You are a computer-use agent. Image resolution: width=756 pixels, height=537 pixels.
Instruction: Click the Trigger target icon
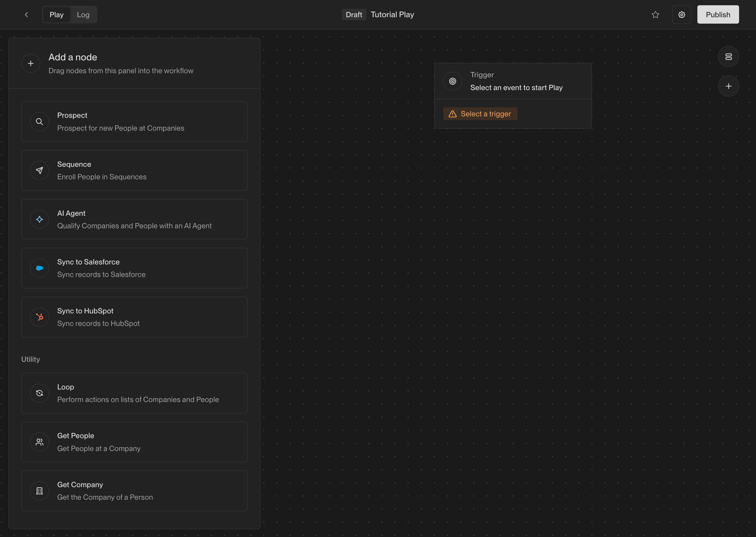[x=452, y=81]
